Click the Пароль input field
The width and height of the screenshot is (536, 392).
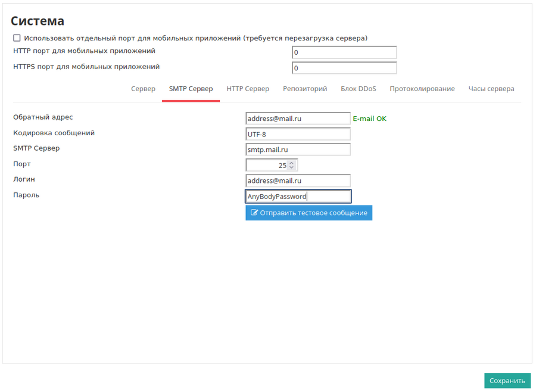[x=298, y=196]
